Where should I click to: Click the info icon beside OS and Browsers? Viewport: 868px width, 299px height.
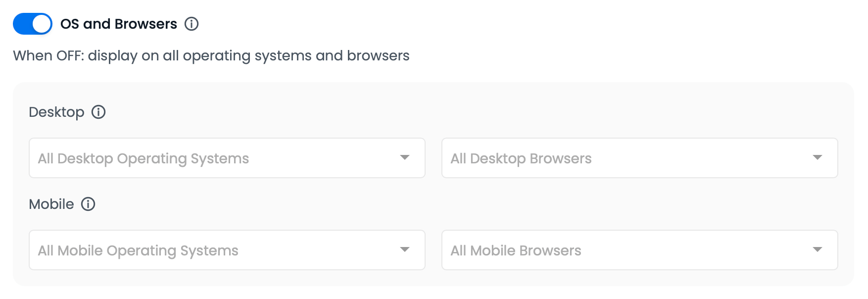click(x=192, y=24)
